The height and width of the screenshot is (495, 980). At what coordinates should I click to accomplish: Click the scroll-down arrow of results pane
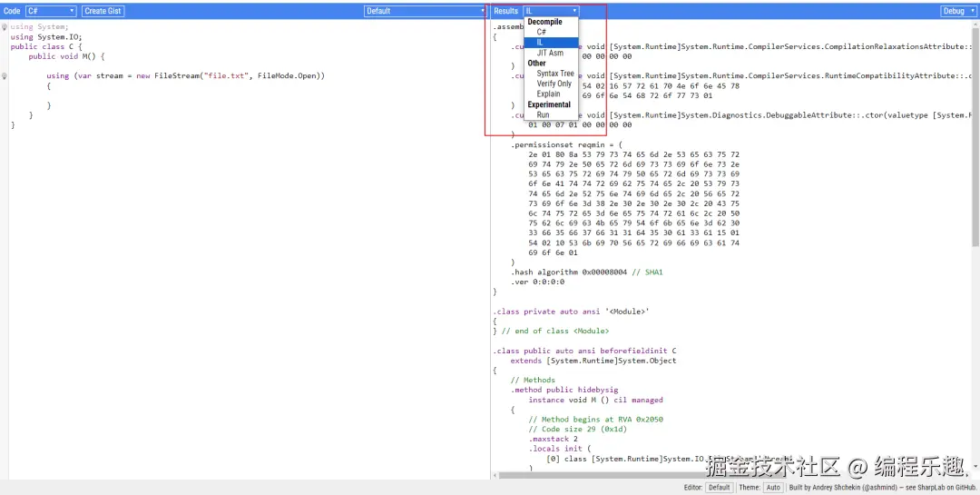click(975, 467)
